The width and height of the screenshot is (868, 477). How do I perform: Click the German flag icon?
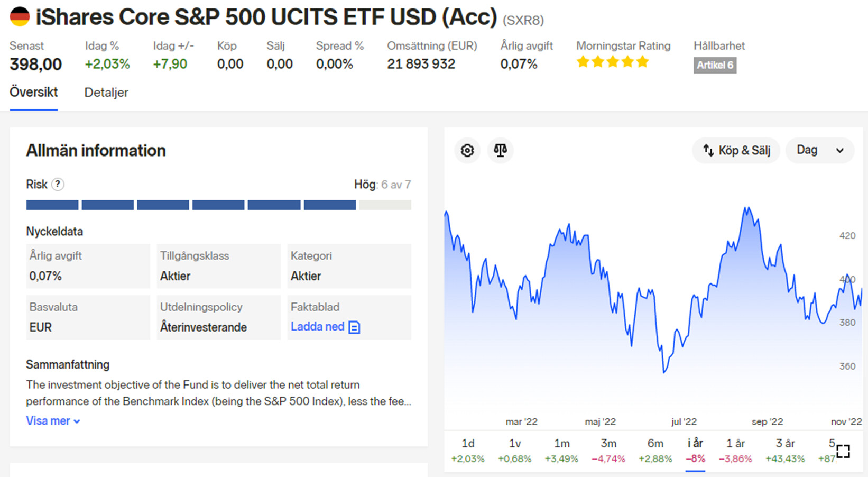(x=20, y=17)
